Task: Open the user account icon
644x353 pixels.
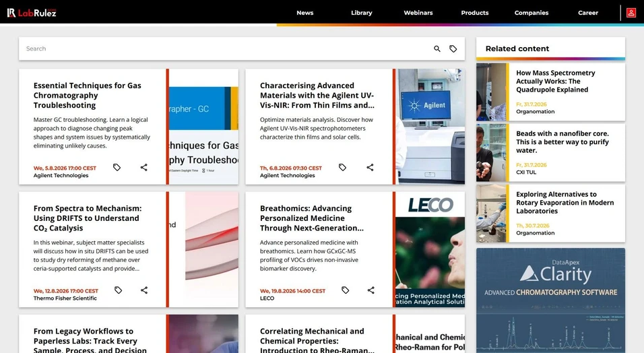Action: [x=631, y=13]
